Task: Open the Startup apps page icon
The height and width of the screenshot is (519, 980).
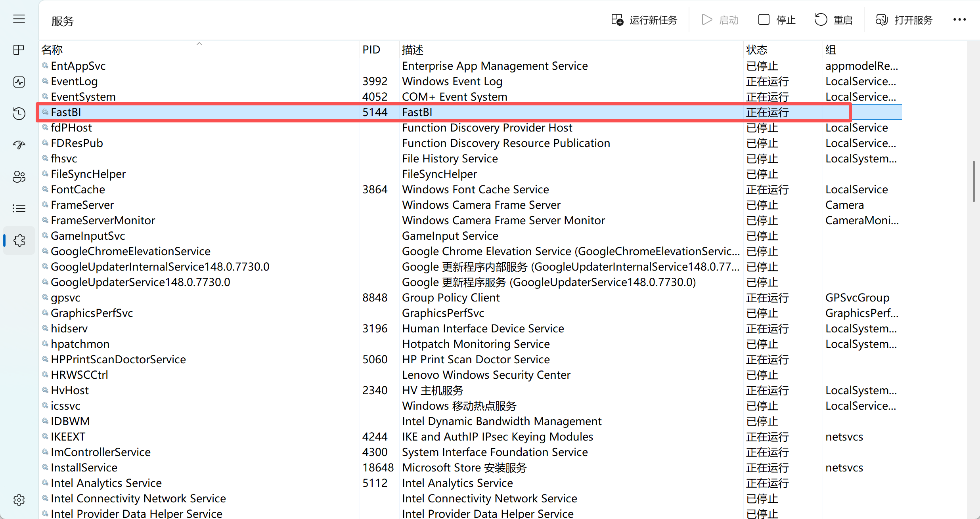Action: coord(19,145)
